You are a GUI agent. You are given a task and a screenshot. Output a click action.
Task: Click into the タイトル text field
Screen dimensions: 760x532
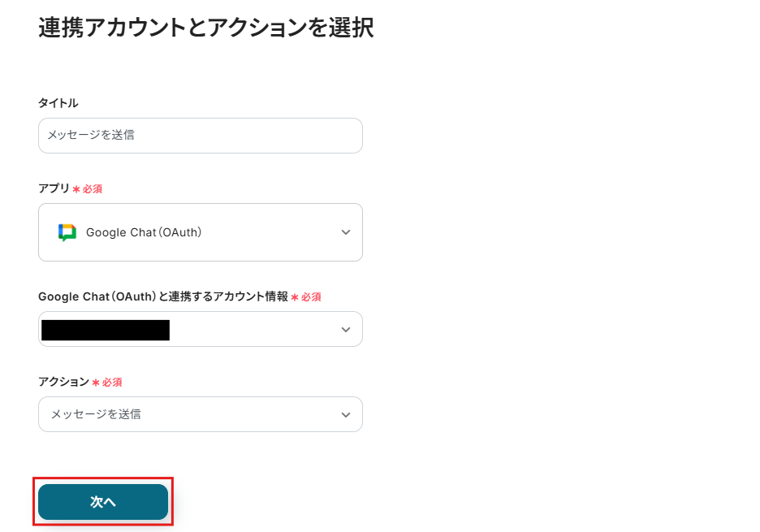200,136
